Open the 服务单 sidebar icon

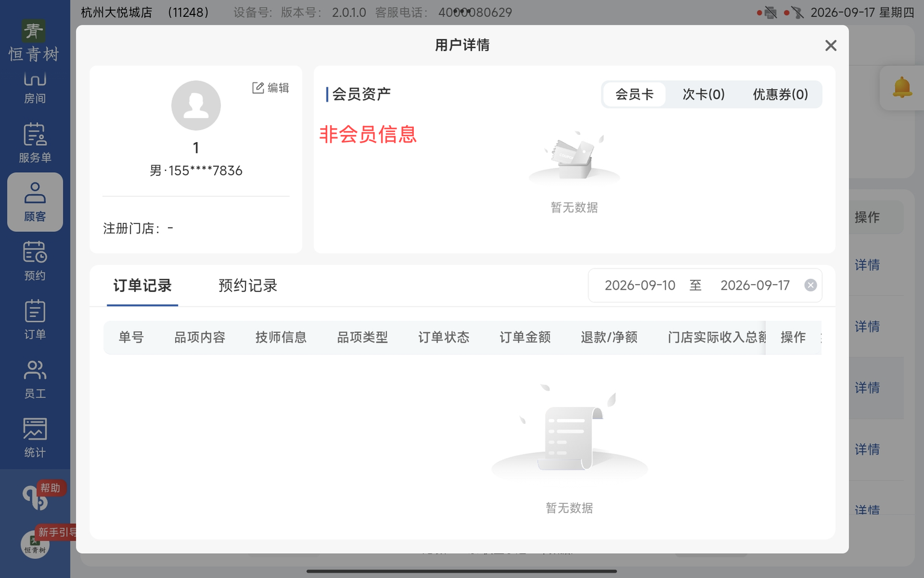point(35,143)
